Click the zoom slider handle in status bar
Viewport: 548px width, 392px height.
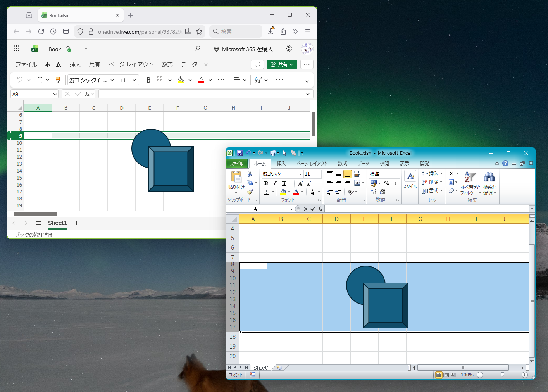point(502,375)
